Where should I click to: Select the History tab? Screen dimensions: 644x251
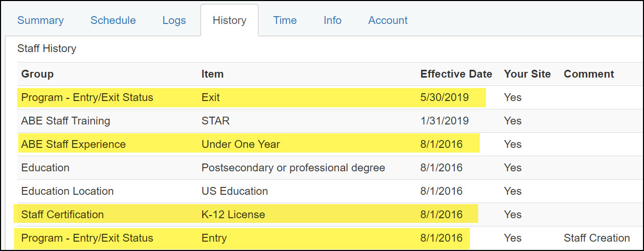coord(229,20)
